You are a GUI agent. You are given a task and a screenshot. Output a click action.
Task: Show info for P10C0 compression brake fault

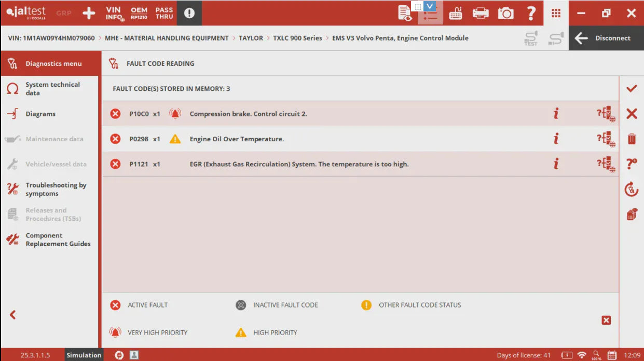point(556,114)
